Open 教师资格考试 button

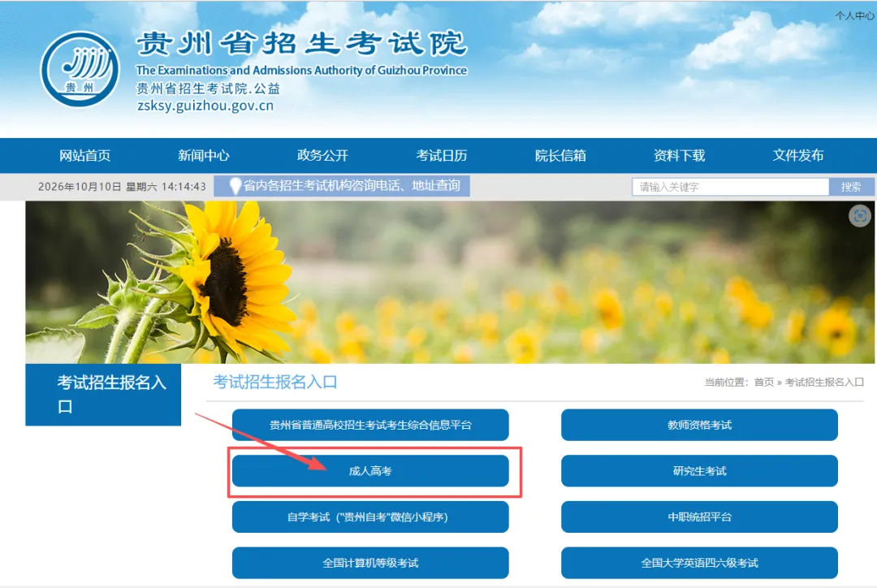(x=699, y=425)
